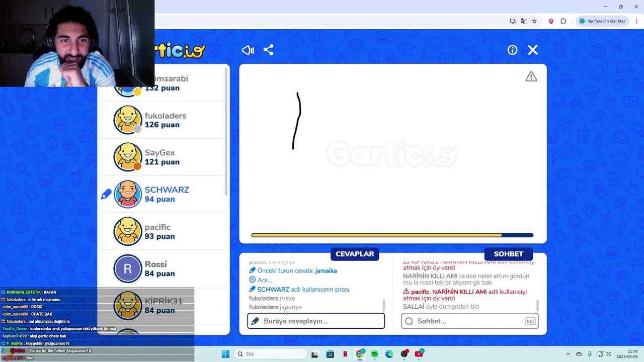Minimize the Chrome window

pyautogui.click(x=605, y=7)
